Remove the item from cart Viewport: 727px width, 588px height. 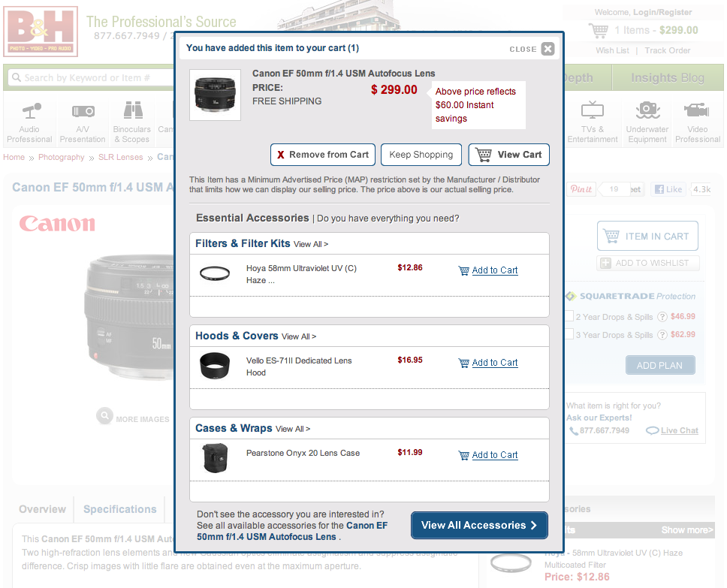point(323,155)
